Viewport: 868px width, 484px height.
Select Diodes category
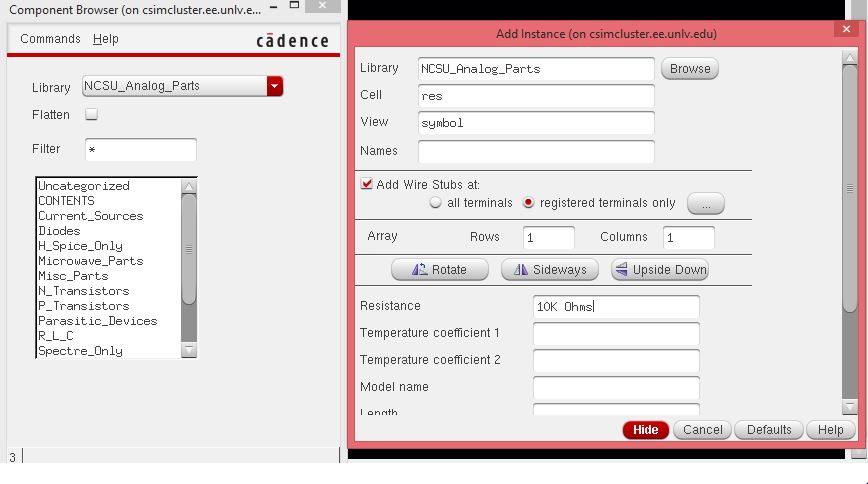tap(59, 231)
